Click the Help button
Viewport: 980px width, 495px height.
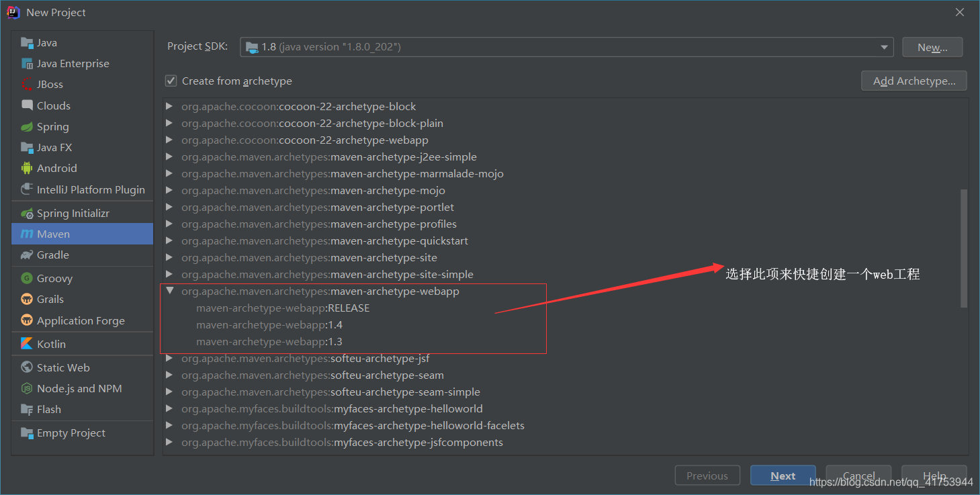click(934, 476)
